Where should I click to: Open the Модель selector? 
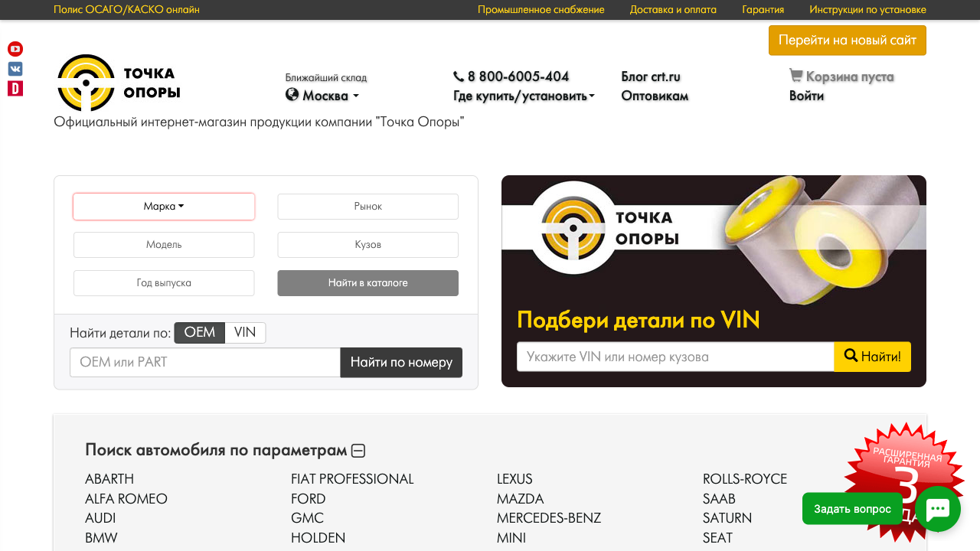coord(164,245)
